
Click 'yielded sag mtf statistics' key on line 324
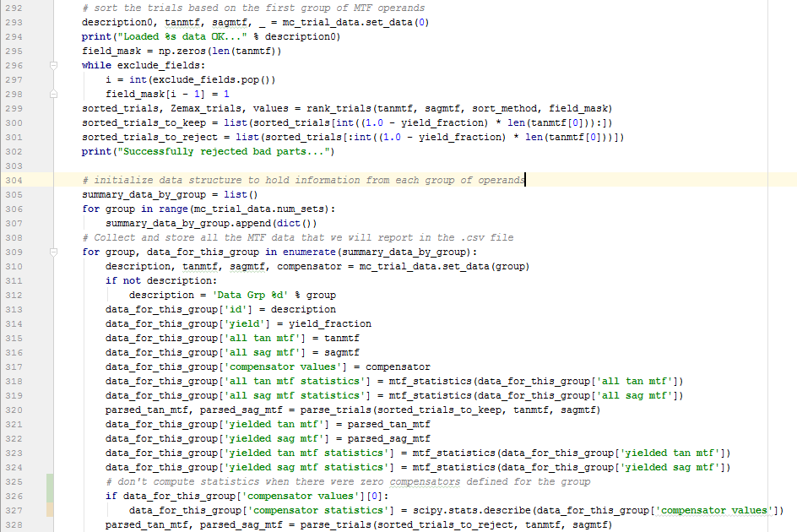tap(308, 468)
